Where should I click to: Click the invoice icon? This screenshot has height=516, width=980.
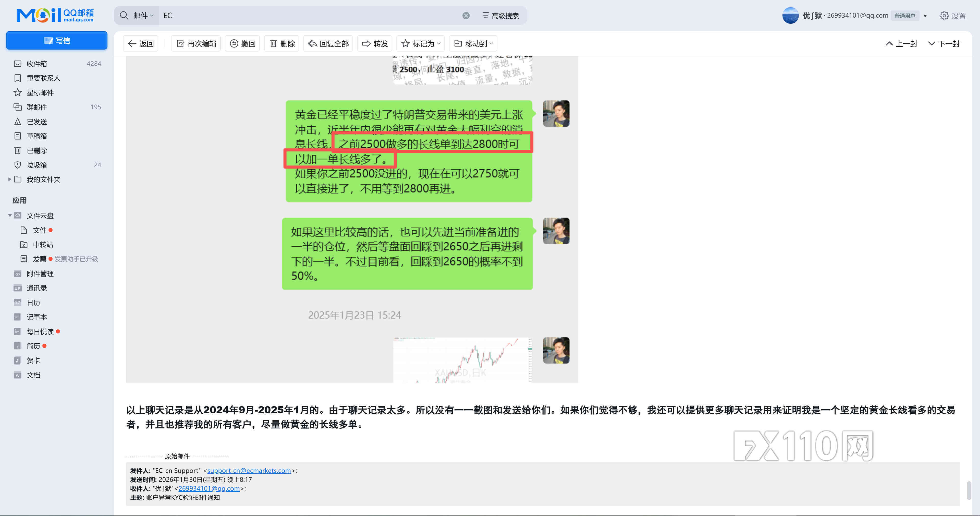23,259
